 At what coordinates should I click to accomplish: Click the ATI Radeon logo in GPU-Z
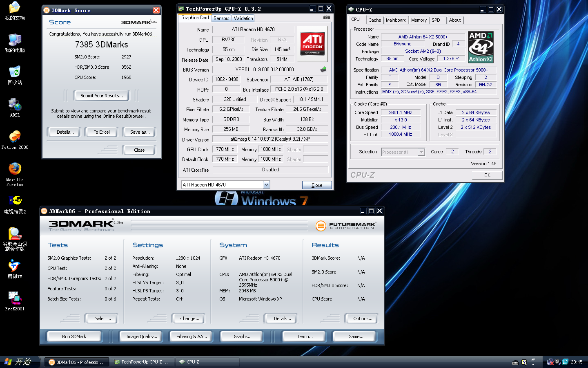(x=312, y=44)
